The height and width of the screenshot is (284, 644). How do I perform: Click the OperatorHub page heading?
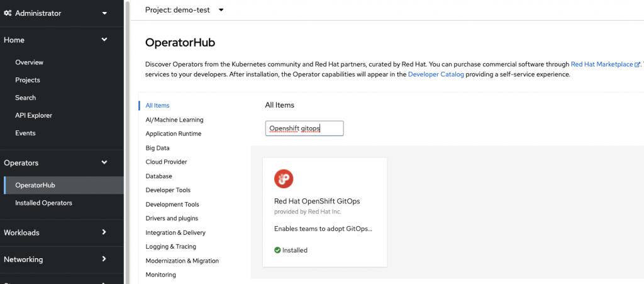pyautogui.click(x=180, y=43)
